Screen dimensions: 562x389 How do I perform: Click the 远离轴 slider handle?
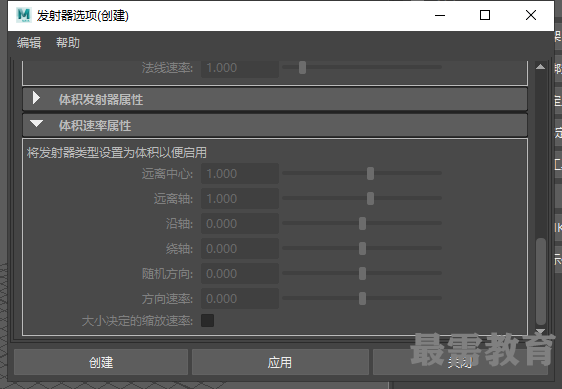370,198
